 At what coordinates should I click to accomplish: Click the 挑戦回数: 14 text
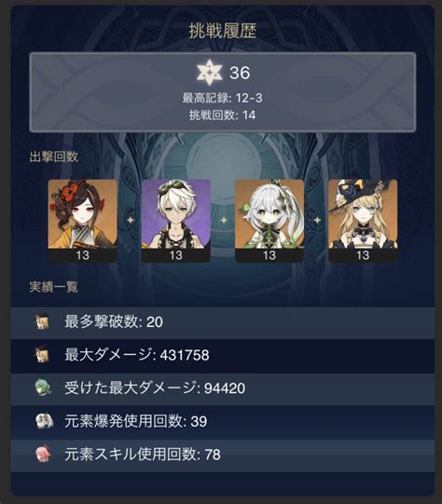pos(222,116)
